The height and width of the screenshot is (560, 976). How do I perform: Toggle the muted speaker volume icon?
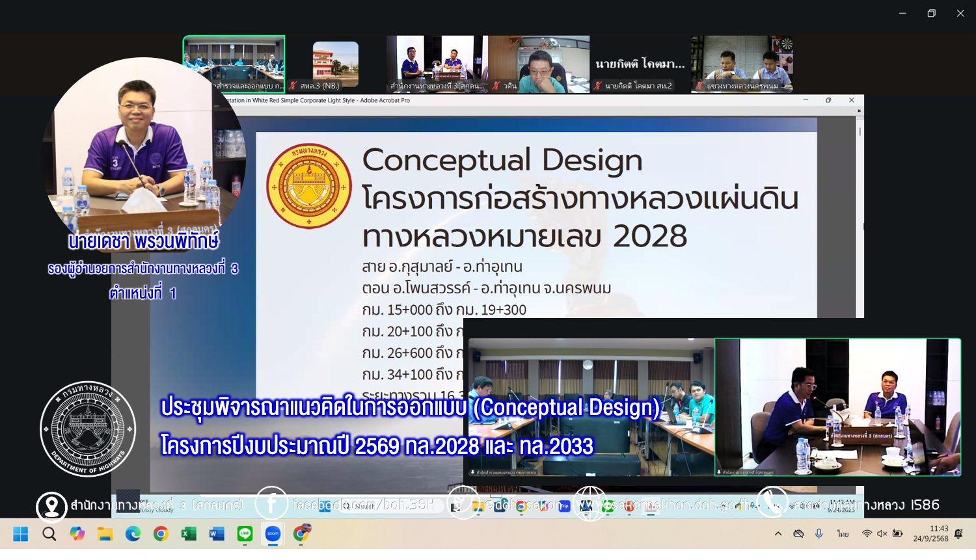point(882,534)
